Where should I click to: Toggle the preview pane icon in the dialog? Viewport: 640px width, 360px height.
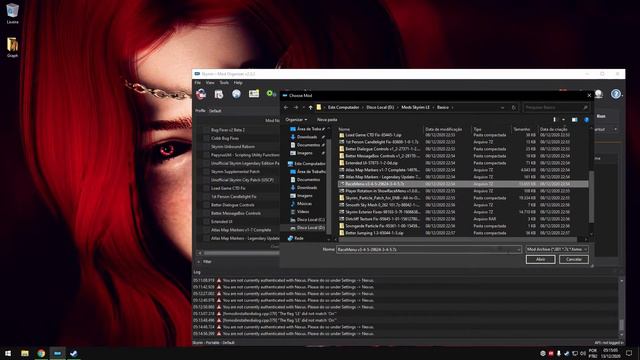(x=574, y=120)
